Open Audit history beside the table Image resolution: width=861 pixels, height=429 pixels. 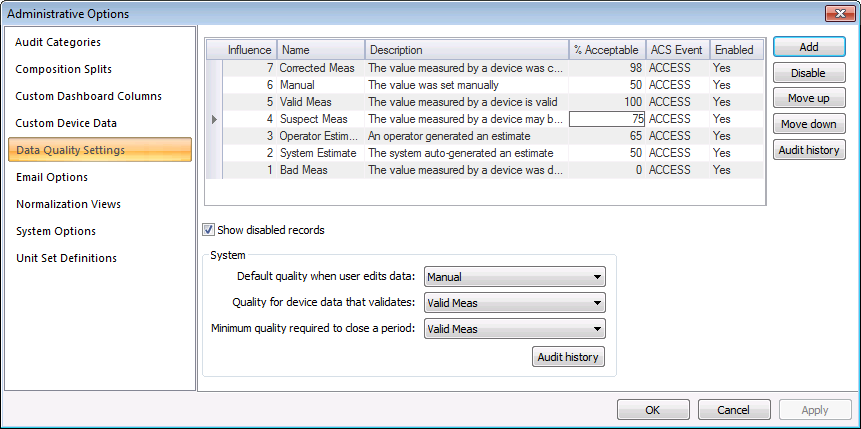pyautogui.click(x=809, y=150)
